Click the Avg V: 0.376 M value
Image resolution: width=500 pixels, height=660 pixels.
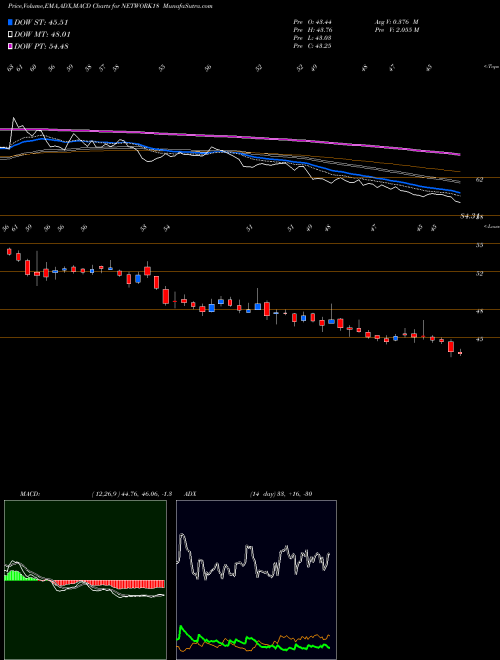coord(396,22)
